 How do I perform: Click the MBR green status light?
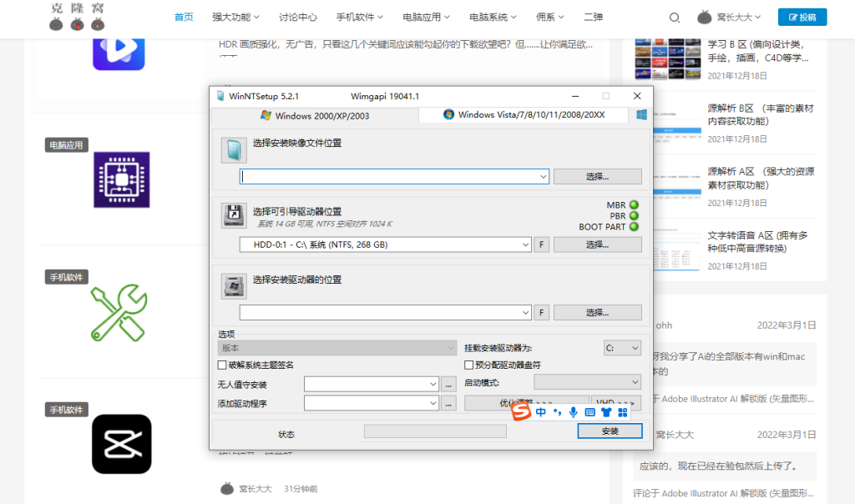click(634, 205)
